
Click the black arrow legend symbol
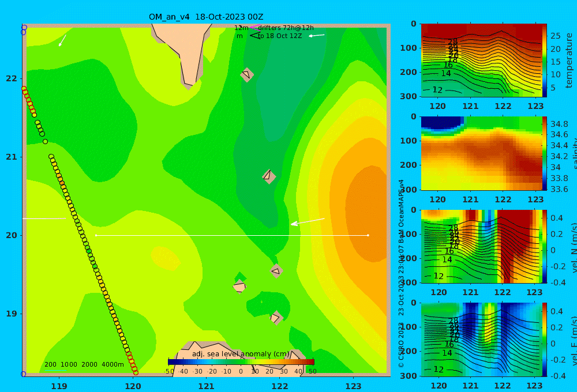(255, 35)
